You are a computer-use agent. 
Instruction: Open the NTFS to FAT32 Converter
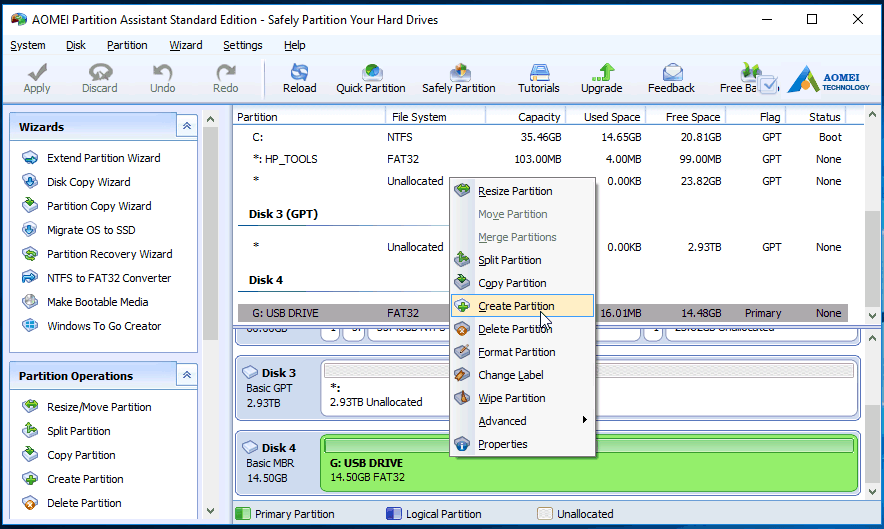tap(109, 278)
